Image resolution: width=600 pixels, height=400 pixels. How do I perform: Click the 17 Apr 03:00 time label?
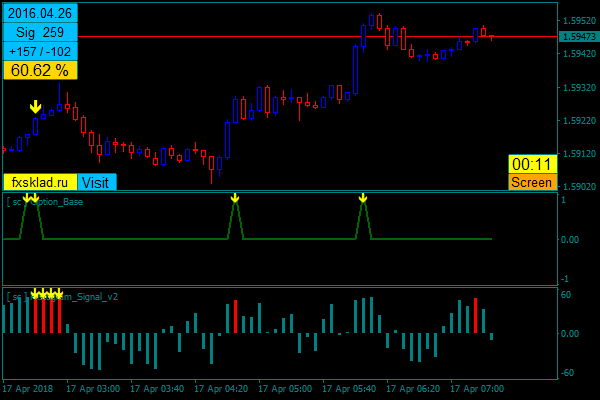point(93,389)
